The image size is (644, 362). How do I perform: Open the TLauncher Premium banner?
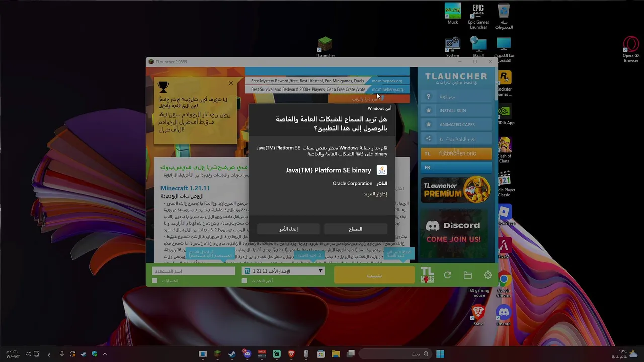[x=456, y=190]
